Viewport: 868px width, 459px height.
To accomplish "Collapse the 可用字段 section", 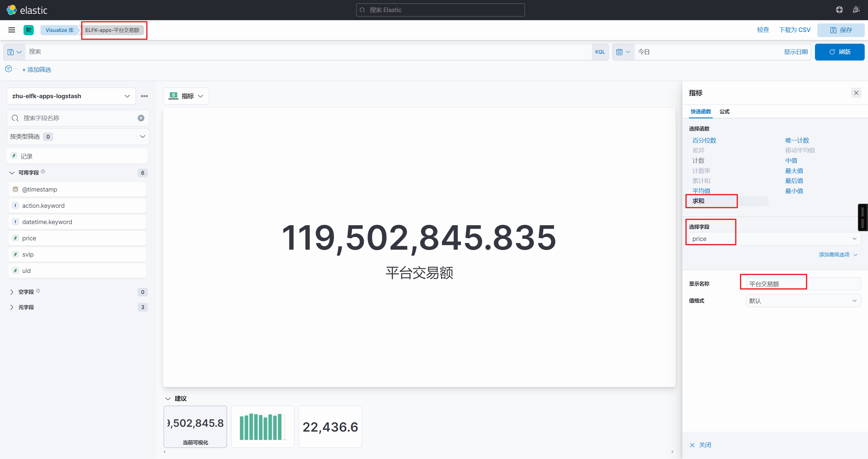I will 12,173.
